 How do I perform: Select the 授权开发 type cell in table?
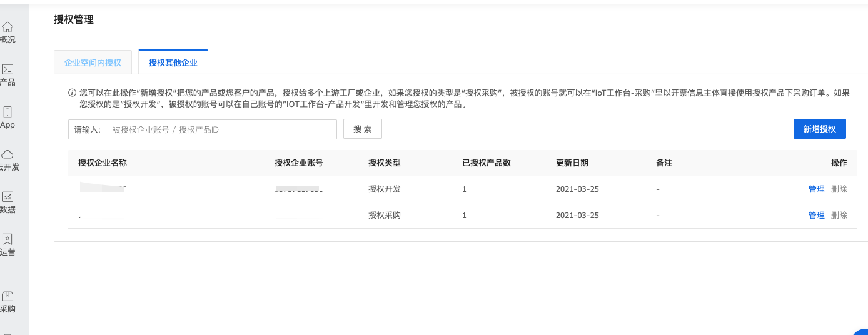385,189
